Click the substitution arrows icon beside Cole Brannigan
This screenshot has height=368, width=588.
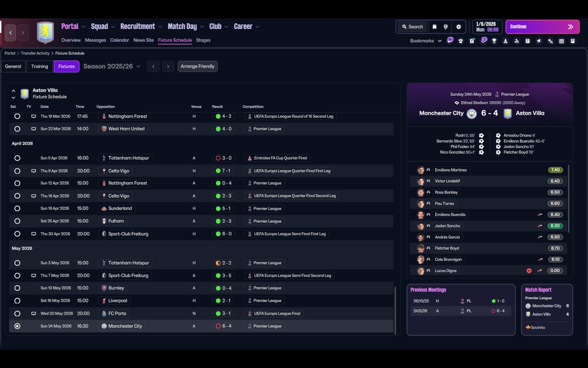(540, 259)
